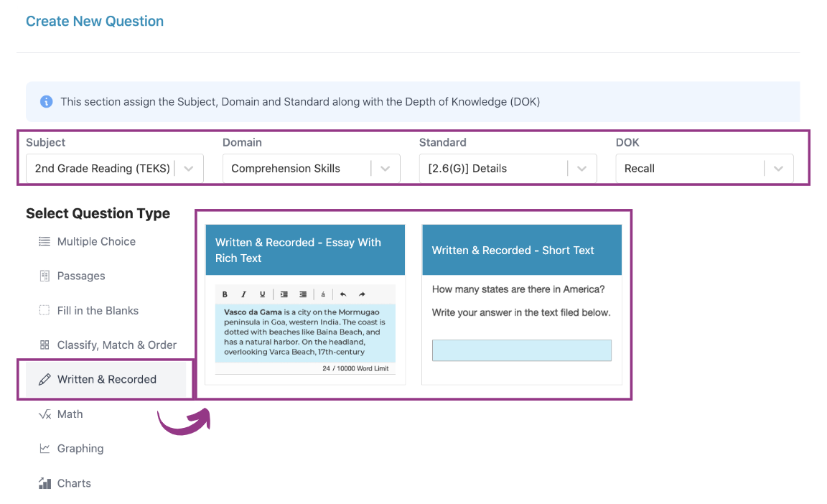Click the first indent icon in the essay toolbar
The image size is (827, 504).
coord(284,294)
